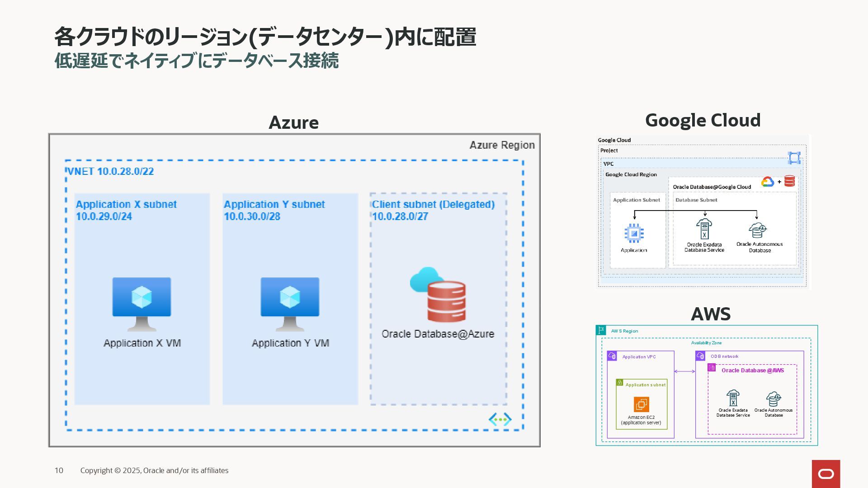Select Exadata icon in AWS diagram
The image size is (868, 488).
[x=733, y=399]
